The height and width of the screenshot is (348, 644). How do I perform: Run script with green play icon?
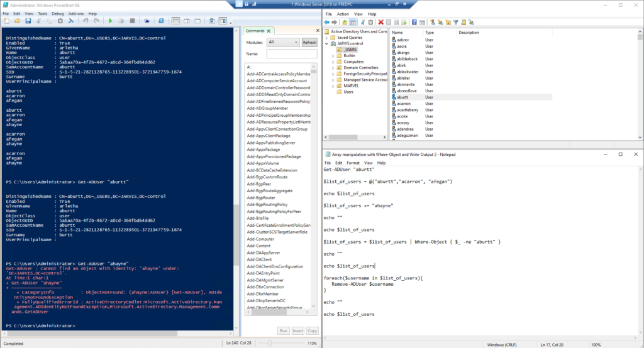tap(111, 21)
